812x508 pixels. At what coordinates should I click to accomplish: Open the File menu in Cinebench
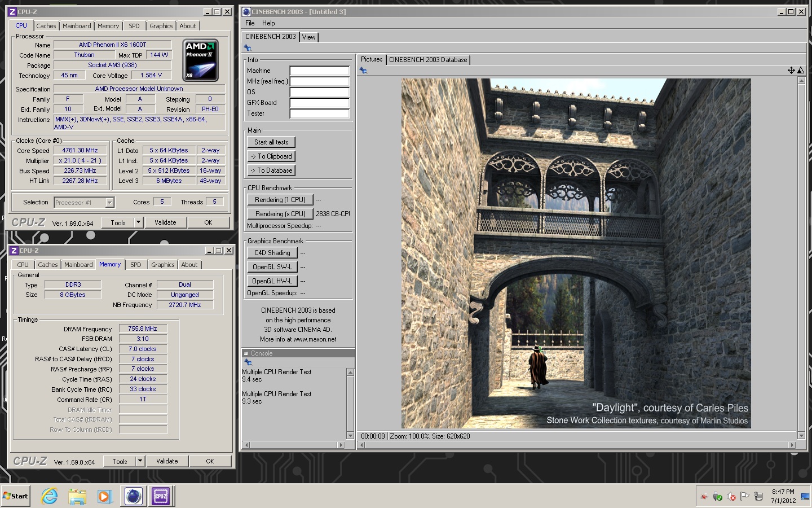click(250, 23)
